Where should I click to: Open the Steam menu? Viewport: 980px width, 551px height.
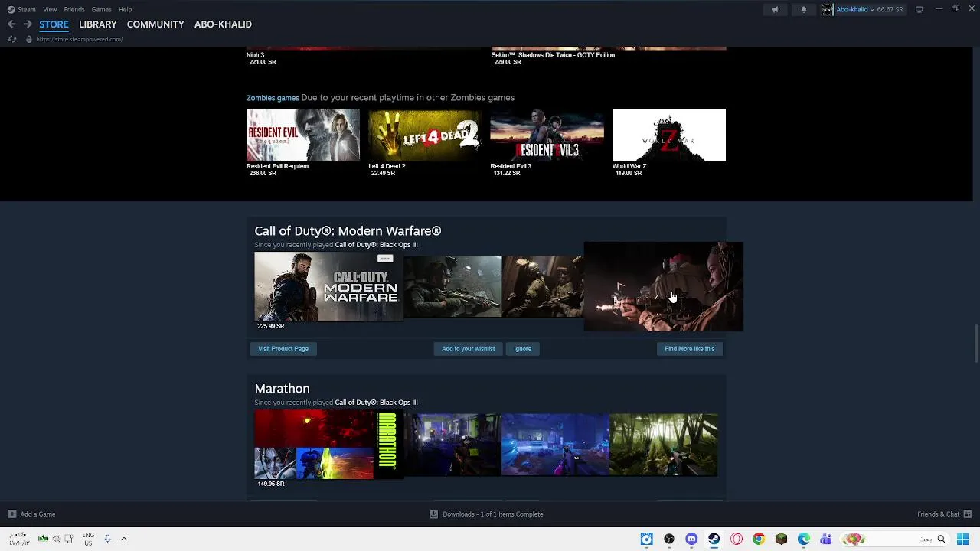pyautogui.click(x=26, y=9)
